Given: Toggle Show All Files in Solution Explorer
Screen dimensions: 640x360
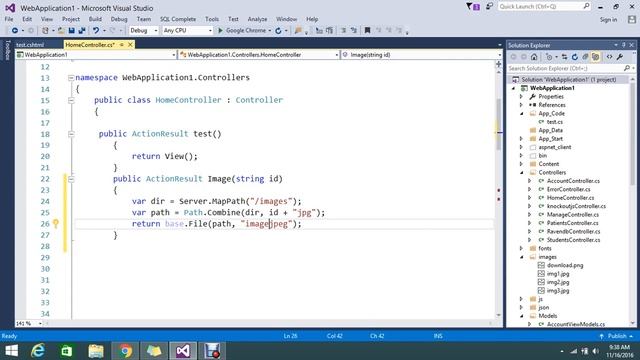Looking at the screenshot, I should (596, 57).
